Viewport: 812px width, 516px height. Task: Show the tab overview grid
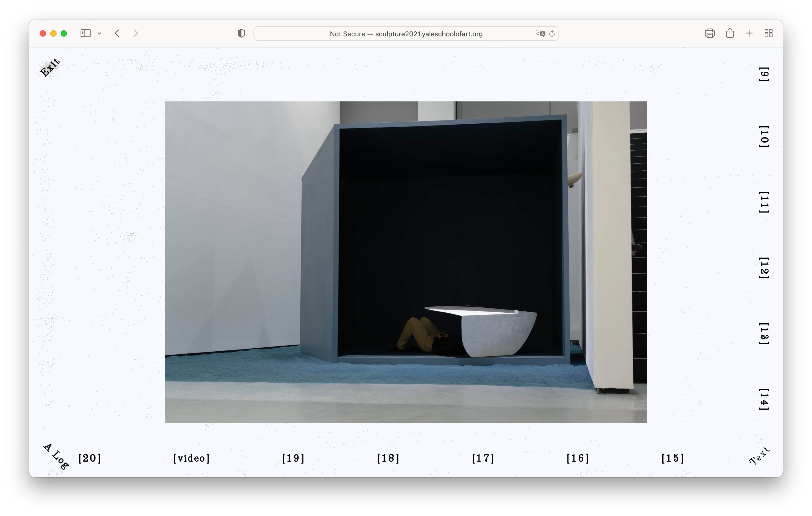coord(769,33)
